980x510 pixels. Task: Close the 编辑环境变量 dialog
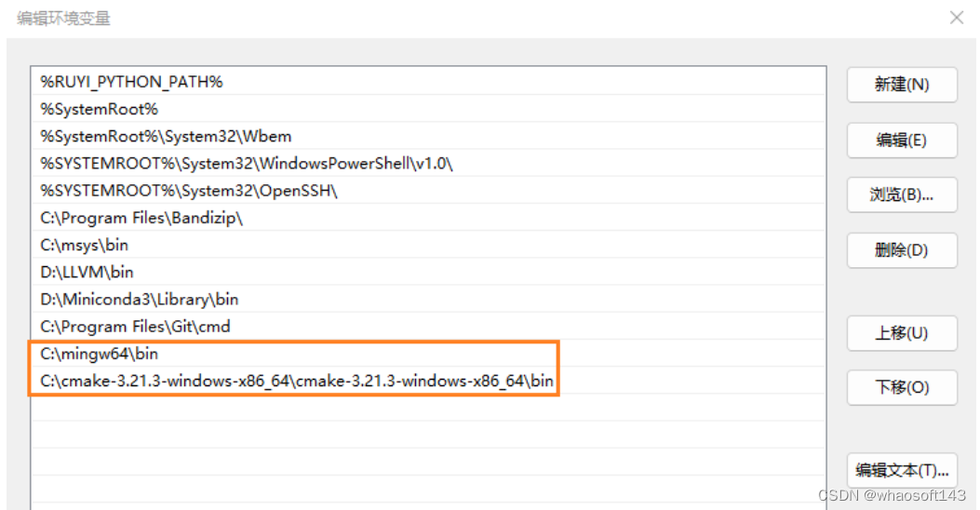[956, 18]
